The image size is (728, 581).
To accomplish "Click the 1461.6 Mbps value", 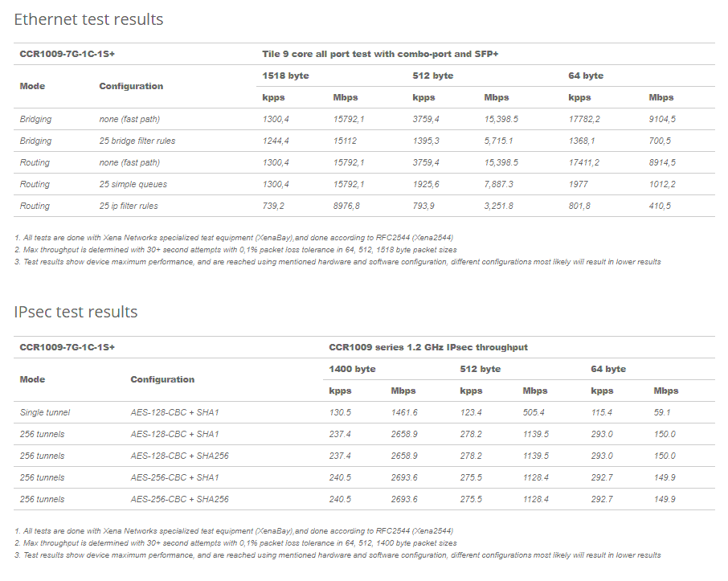I will point(404,412).
